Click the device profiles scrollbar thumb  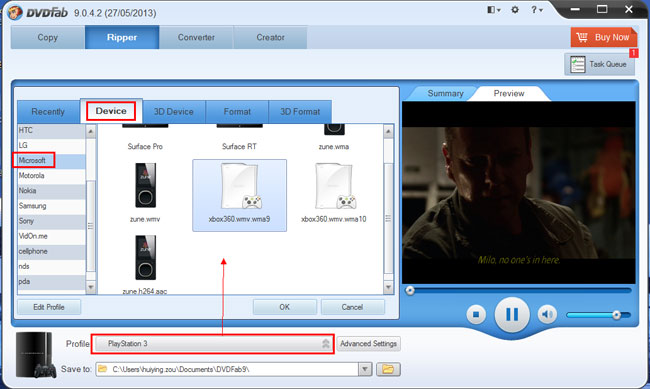click(388, 219)
